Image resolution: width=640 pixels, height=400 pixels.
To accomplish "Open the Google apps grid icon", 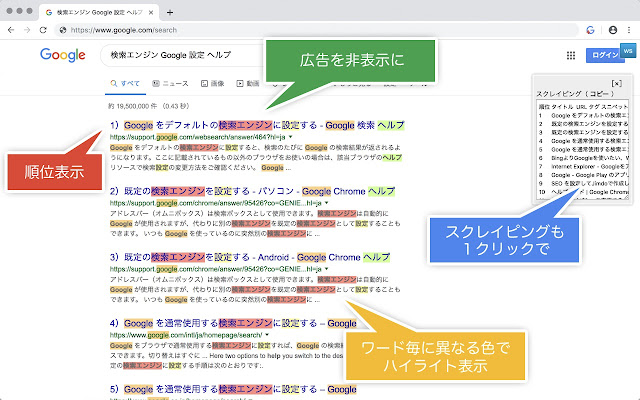I will pyautogui.click(x=571, y=56).
